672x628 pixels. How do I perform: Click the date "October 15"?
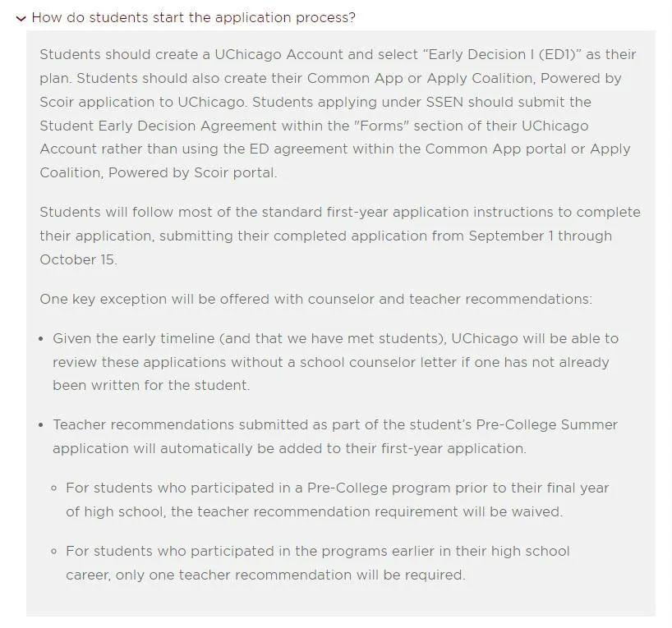click(77, 259)
